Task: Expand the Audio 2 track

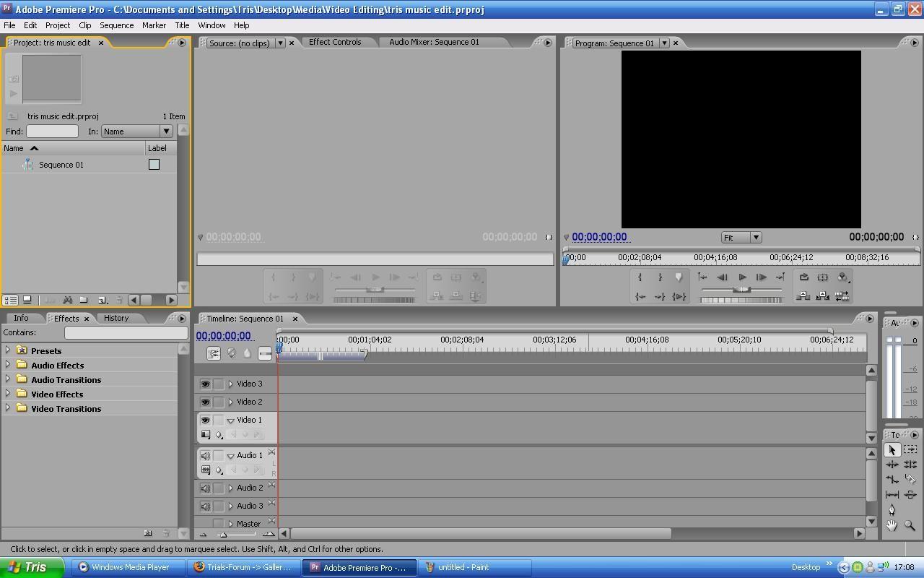Action: point(231,488)
